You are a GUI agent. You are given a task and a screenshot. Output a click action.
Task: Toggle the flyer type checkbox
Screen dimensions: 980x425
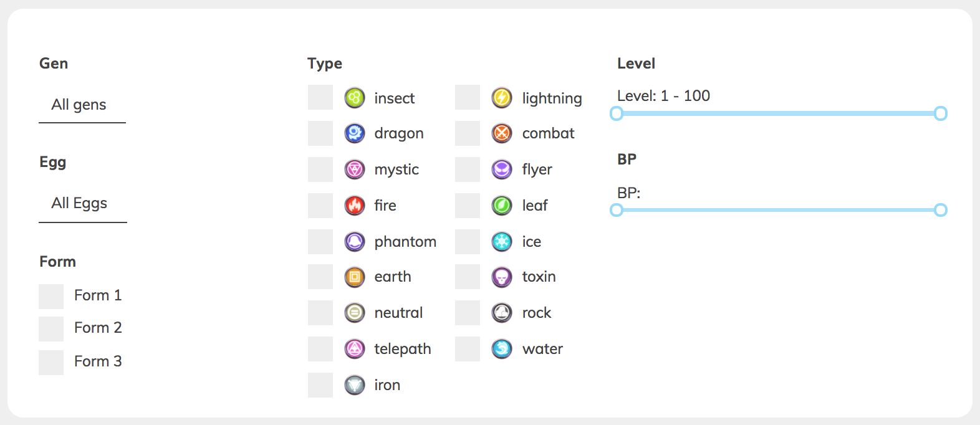pyautogui.click(x=468, y=170)
